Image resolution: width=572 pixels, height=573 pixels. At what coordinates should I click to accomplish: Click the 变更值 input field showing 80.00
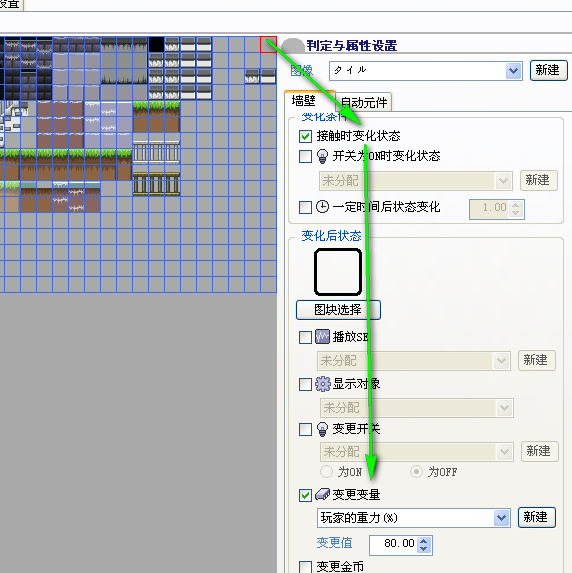coord(394,545)
